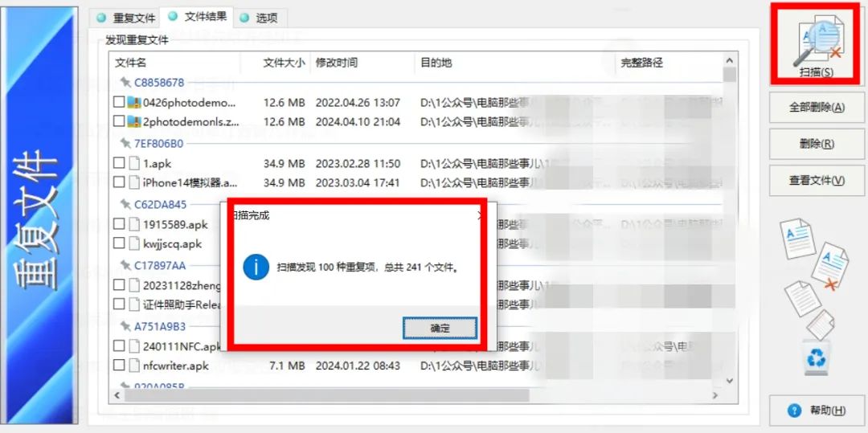The height and width of the screenshot is (433, 868).
Task: Check the box for 240111NFC.apk
Action: [x=118, y=346]
